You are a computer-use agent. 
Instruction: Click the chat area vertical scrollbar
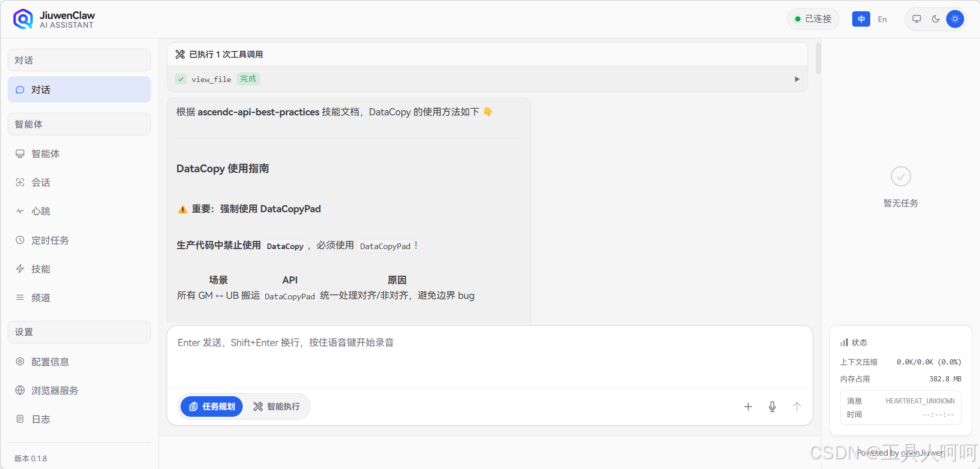(x=818, y=58)
